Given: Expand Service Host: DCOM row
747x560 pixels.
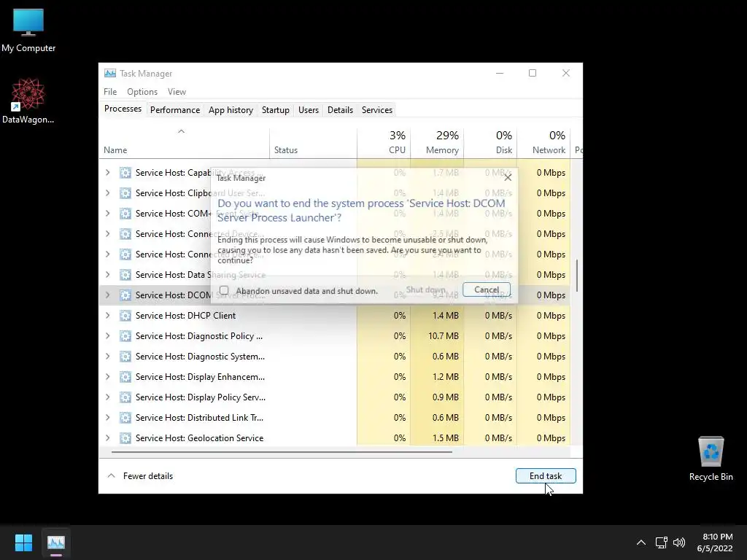Looking at the screenshot, I should (x=108, y=295).
